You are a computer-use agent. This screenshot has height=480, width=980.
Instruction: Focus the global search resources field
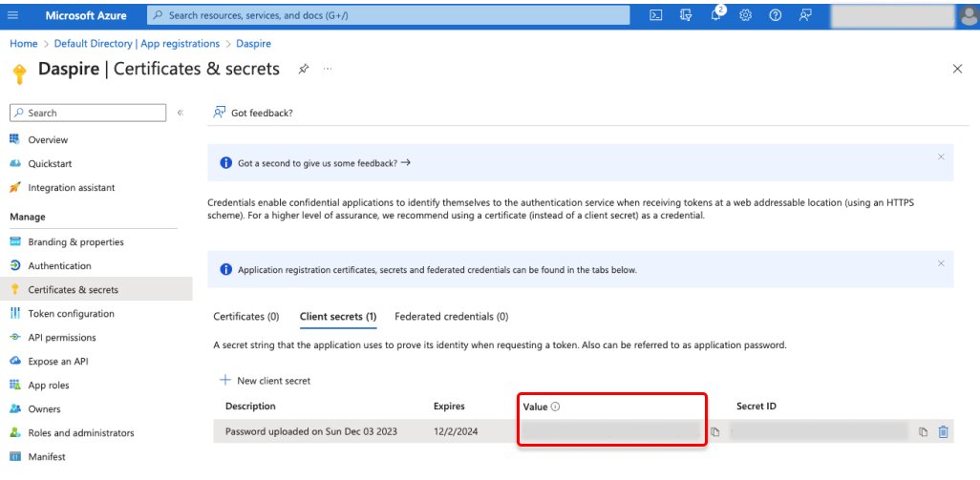coord(388,15)
